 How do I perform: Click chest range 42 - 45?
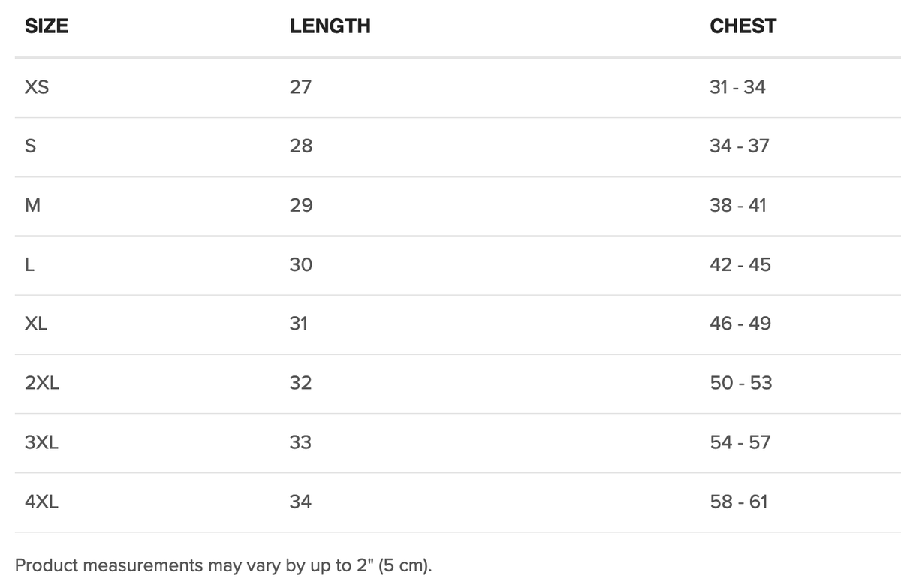[740, 265]
